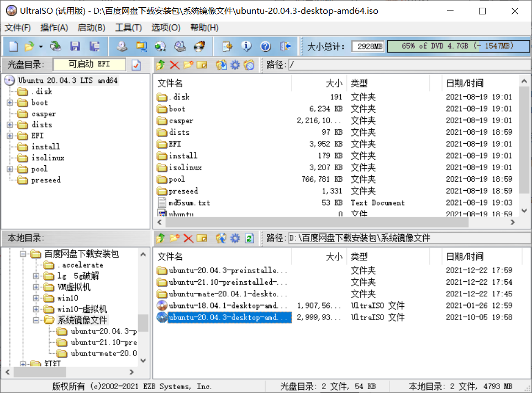Click the gear icon in the ISO pane toolbar

[x=235, y=65]
